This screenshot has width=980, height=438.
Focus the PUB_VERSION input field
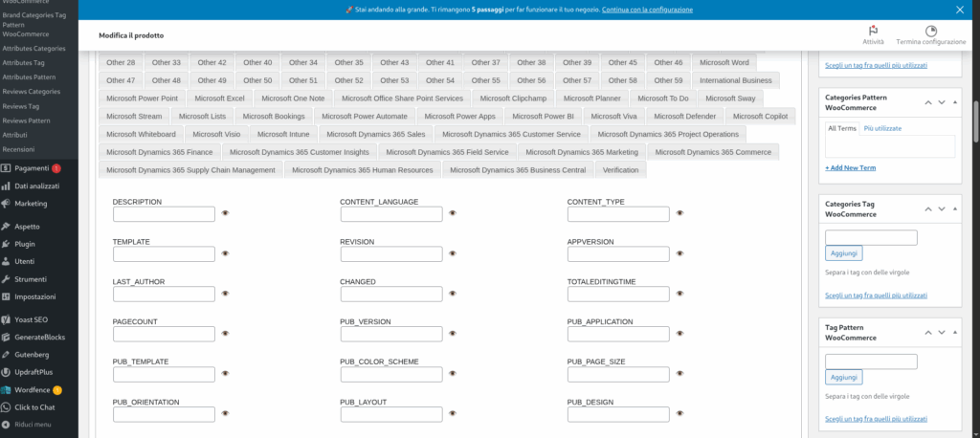pos(391,335)
